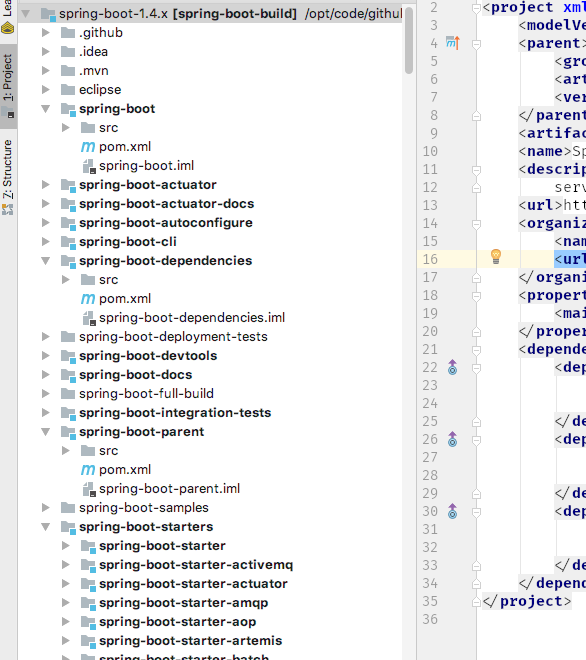Expand src folder under spring-boot-parent

click(66, 451)
